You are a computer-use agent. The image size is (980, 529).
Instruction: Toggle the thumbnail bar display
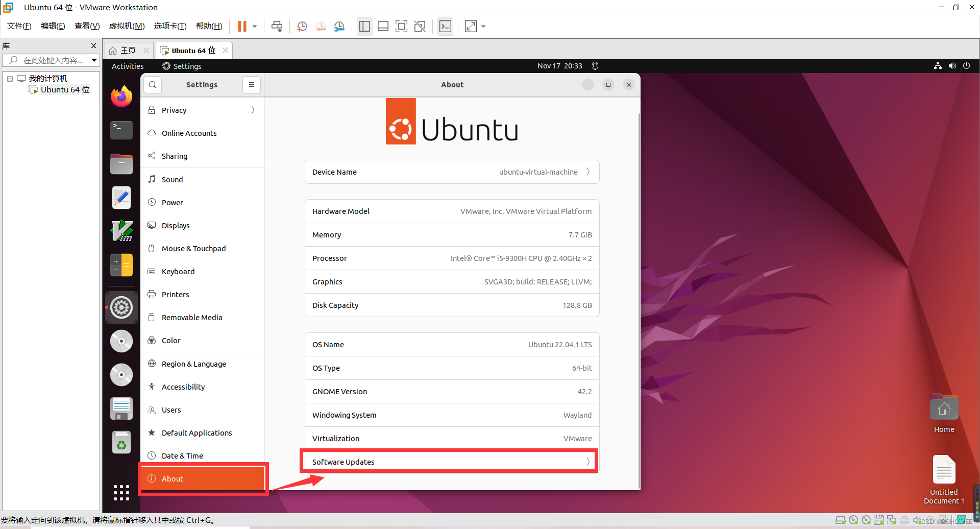tap(383, 26)
